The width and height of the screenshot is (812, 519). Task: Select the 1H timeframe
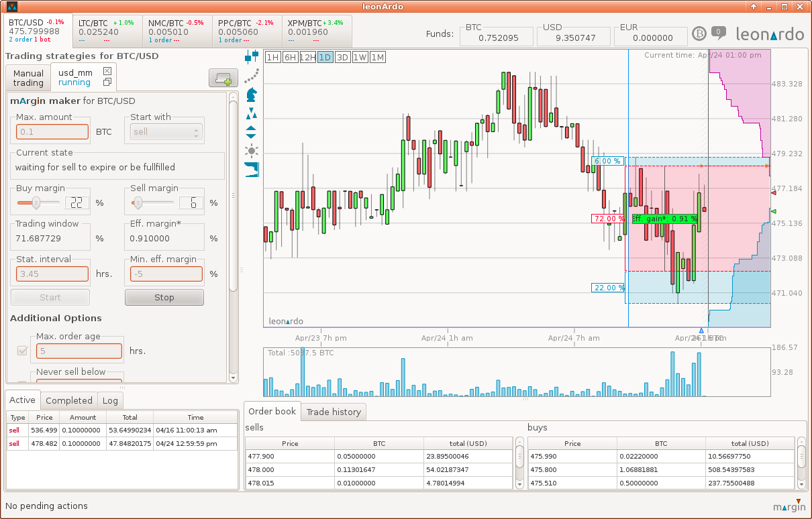point(273,58)
